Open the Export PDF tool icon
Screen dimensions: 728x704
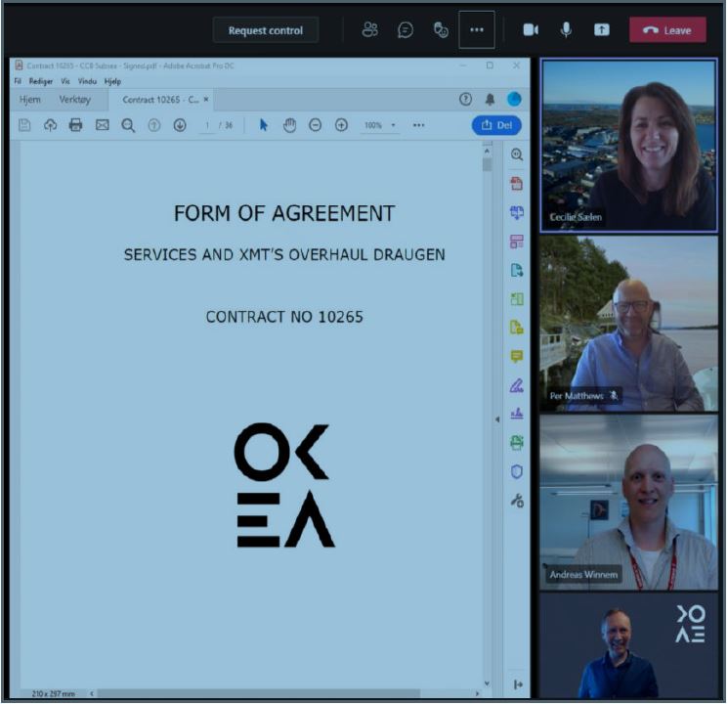click(516, 270)
